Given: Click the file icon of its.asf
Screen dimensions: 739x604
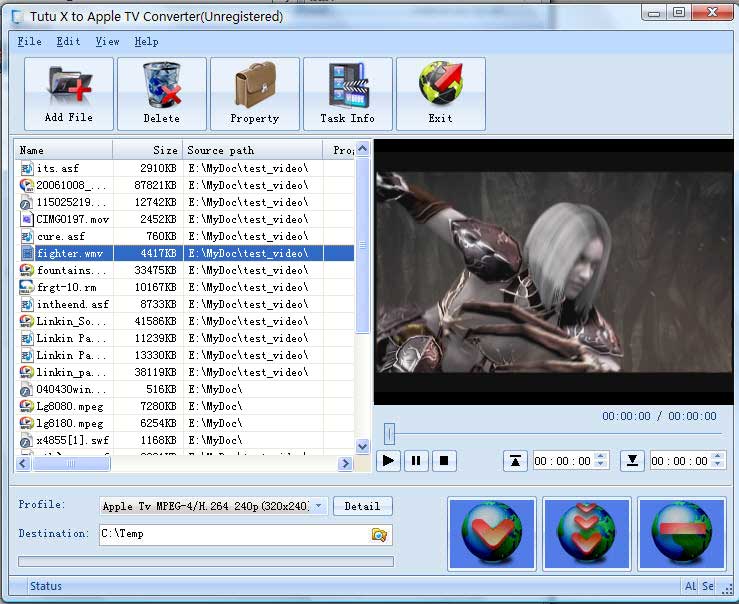Looking at the screenshot, I should (27, 168).
